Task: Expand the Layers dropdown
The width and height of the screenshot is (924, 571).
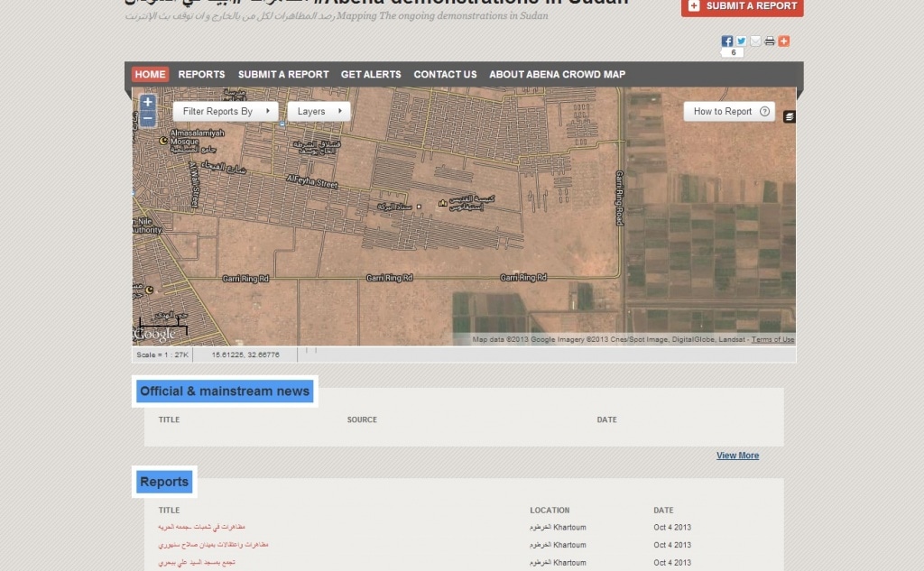Action: click(319, 112)
